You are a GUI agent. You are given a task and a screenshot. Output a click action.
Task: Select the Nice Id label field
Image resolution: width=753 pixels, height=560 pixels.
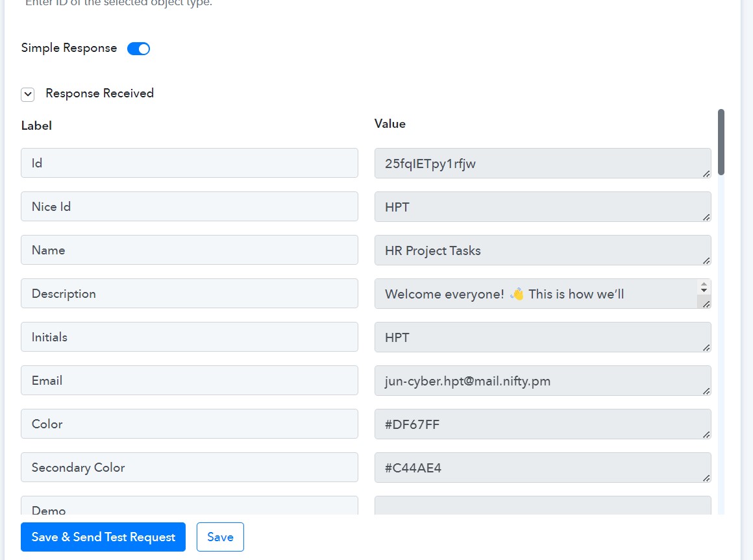pyautogui.click(x=189, y=206)
